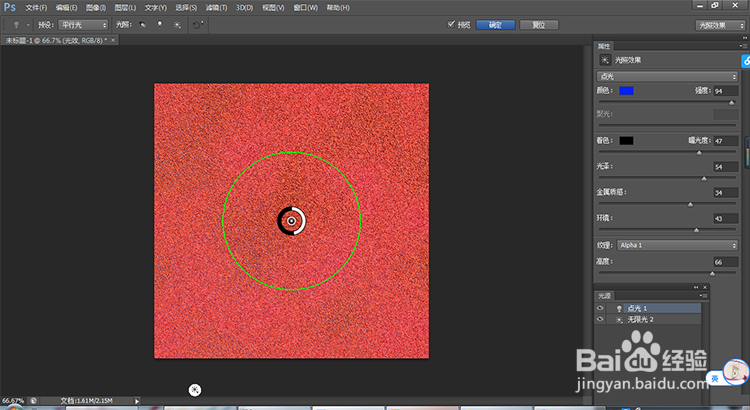
Task: Click the status bar document info icon
Action: pos(33,401)
